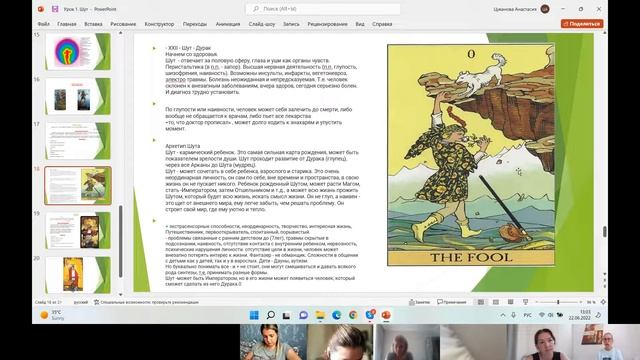Screen dimensions: 640x360
Task: Open the Переходы ribbon tab
Action: [195, 24]
